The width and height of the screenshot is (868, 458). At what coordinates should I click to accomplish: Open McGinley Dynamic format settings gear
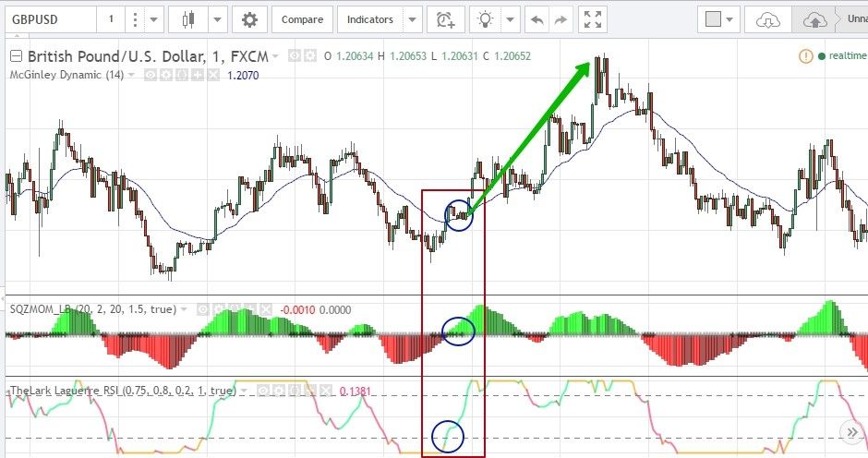click(x=166, y=75)
